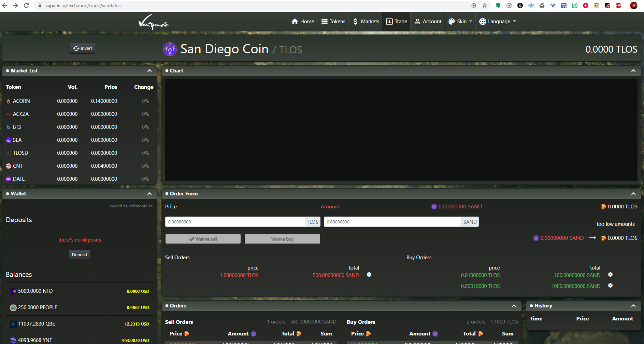The image size is (644, 344).
Task: Click the browser address bar URL
Action: click(83, 5)
